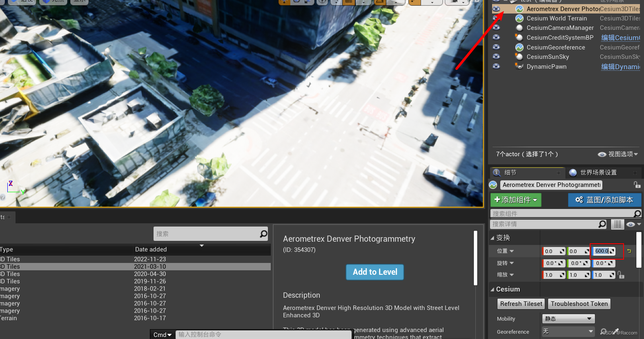This screenshot has width=644, height=339.
Task: Open the Mobility 静态 dropdown
Action: tap(568, 319)
